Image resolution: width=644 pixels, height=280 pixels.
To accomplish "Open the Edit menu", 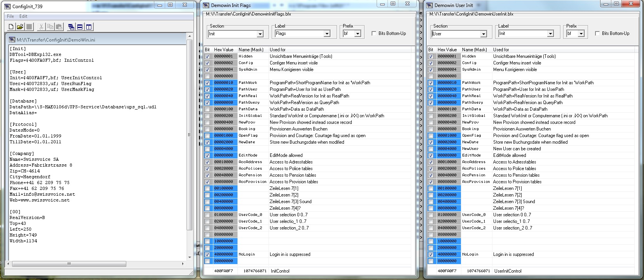I will [23, 16].
